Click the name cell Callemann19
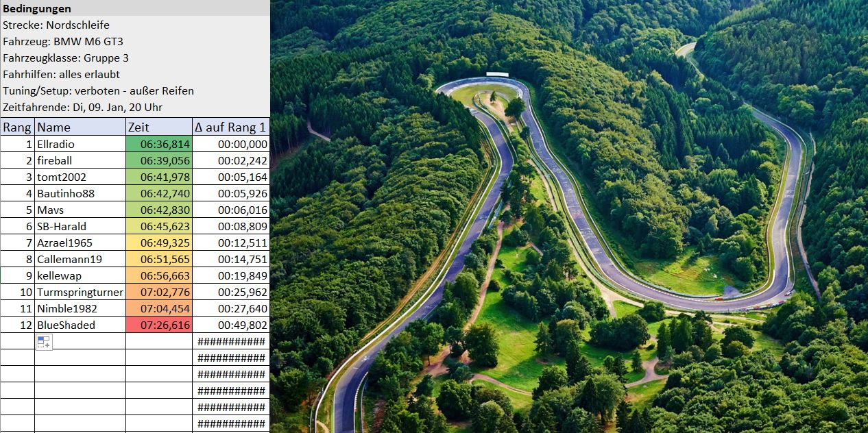This screenshot has height=433, width=868. click(x=80, y=259)
